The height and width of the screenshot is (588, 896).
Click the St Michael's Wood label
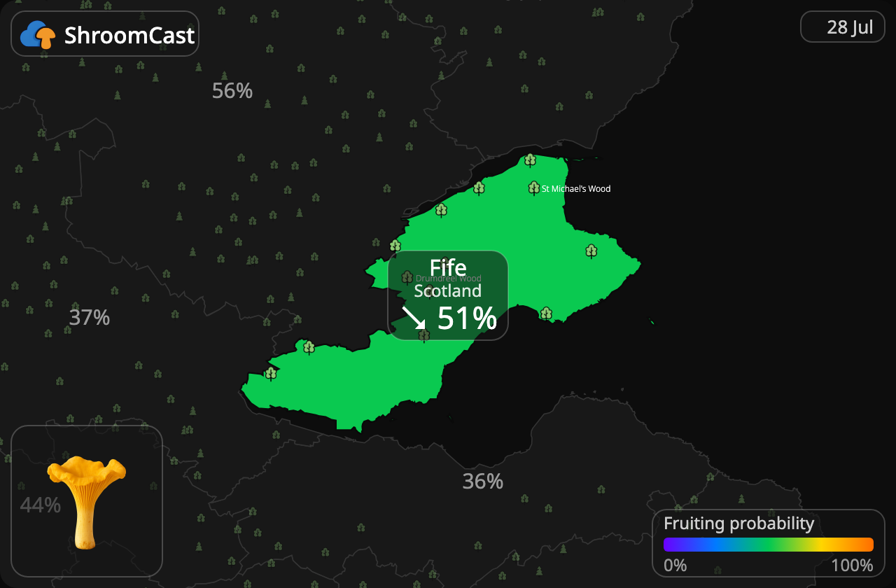(x=576, y=189)
